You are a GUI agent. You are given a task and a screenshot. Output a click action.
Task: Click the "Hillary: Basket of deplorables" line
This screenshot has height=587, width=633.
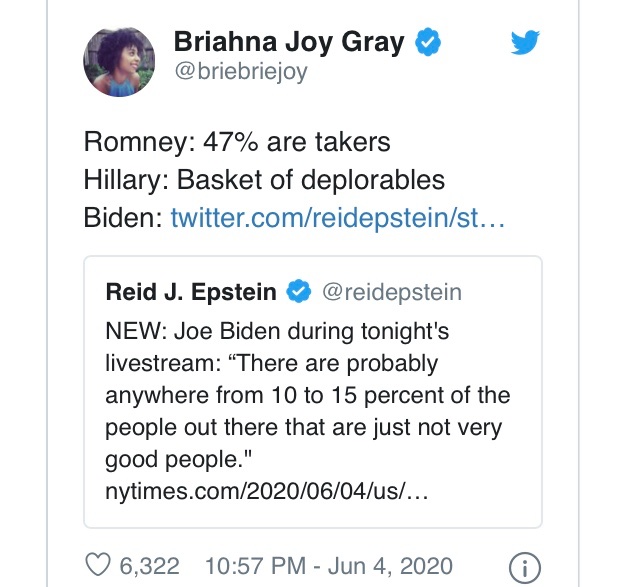coord(264,180)
